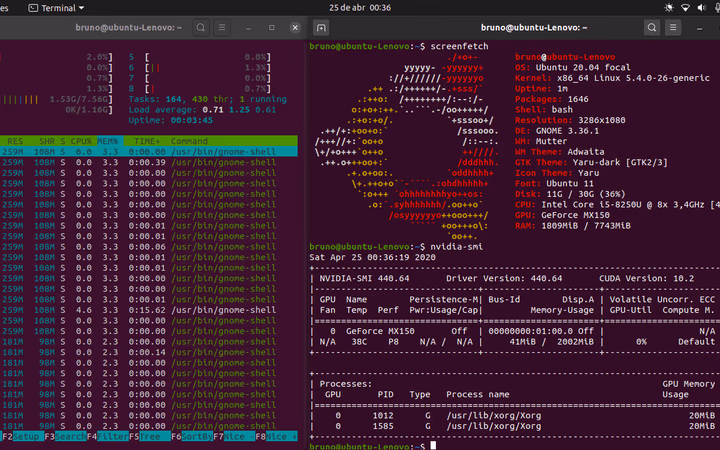Click the Kernel version line in screenfetch
Viewport: 720px width, 450px height.
point(612,78)
